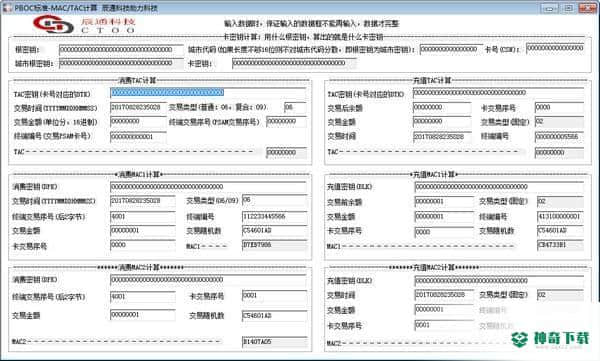Maximize the MAC/TAC calculator window

568,8
